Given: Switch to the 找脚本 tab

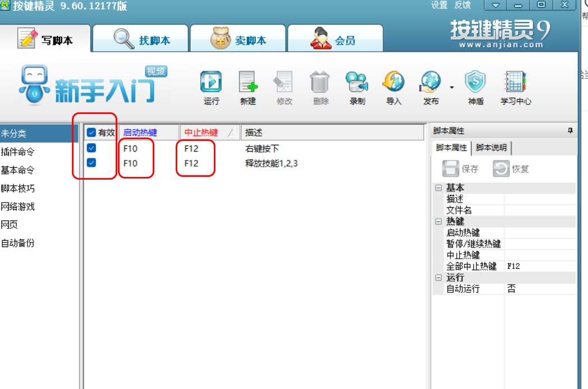Looking at the screenshot, I should pyautogui.click(x=141, y=39).
